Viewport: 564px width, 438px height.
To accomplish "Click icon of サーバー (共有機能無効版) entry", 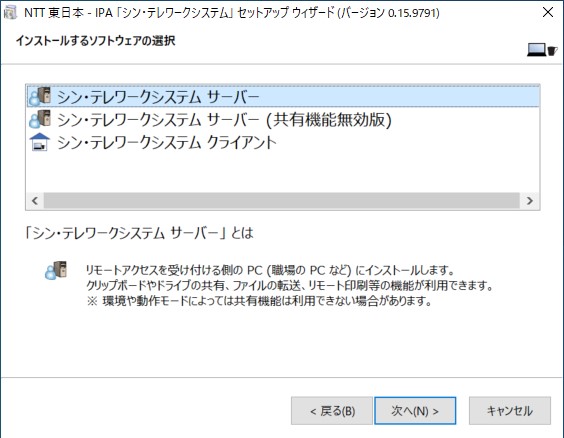I will [x=40, y=119].
